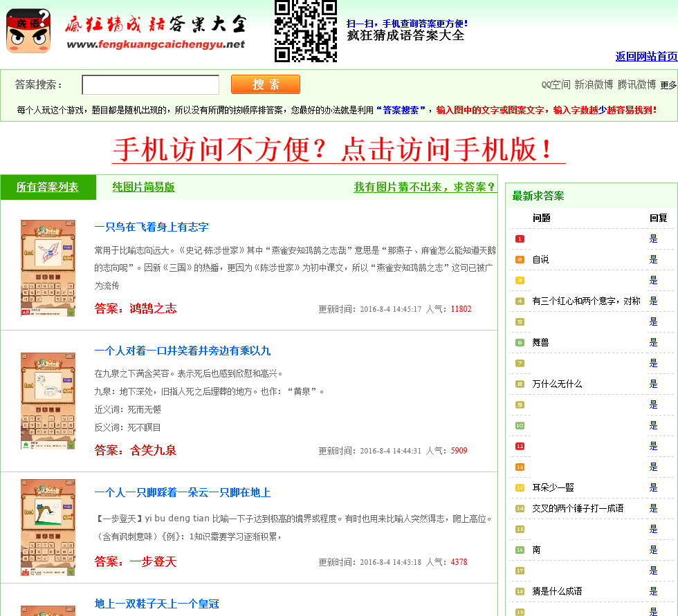The width and height of the screenshot is (678, 616).
Task: Open article 一只鸟在飞着身上有志字
Action: [x=152, y=227]
